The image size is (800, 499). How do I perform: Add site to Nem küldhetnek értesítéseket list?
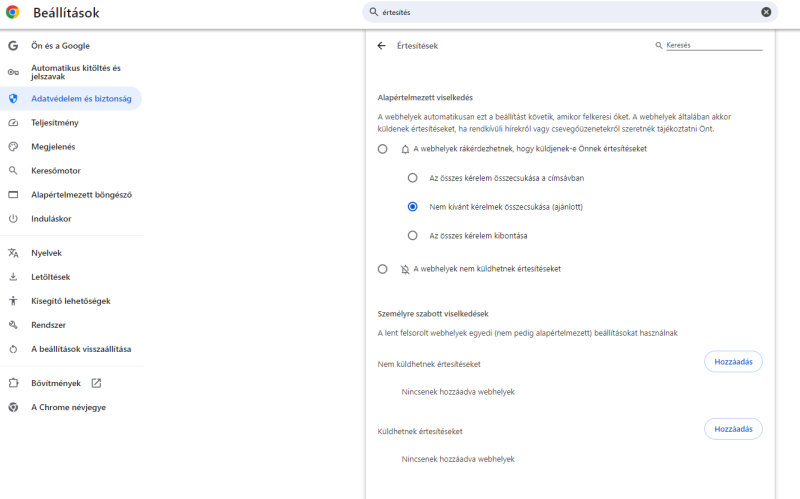[733, 362]
